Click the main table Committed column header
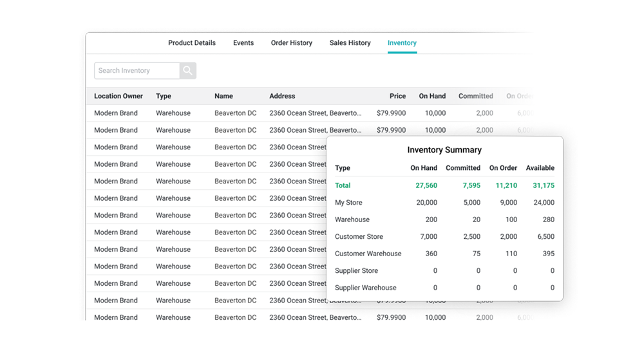 tap(475, 96)
